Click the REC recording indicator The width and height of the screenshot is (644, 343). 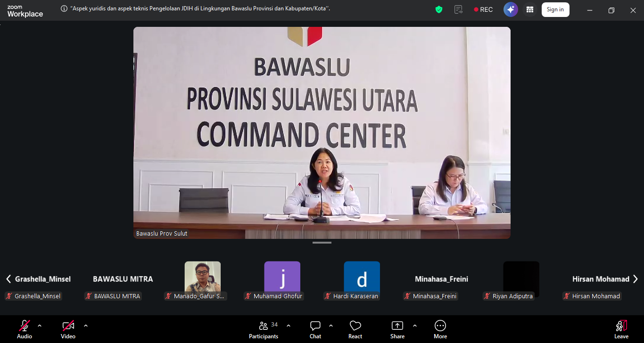[483, 9]
